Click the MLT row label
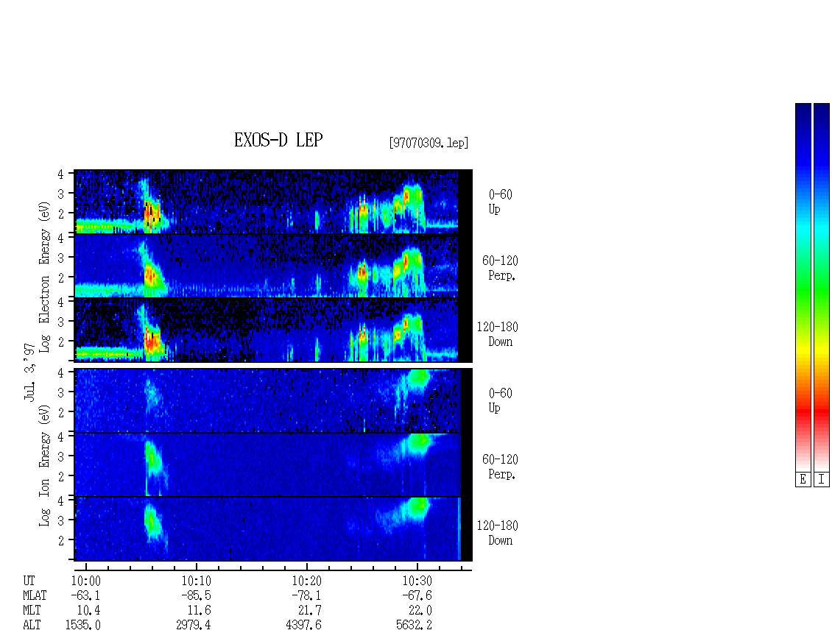This screenshot has width=832, height=644. click(x=32, y=611)
